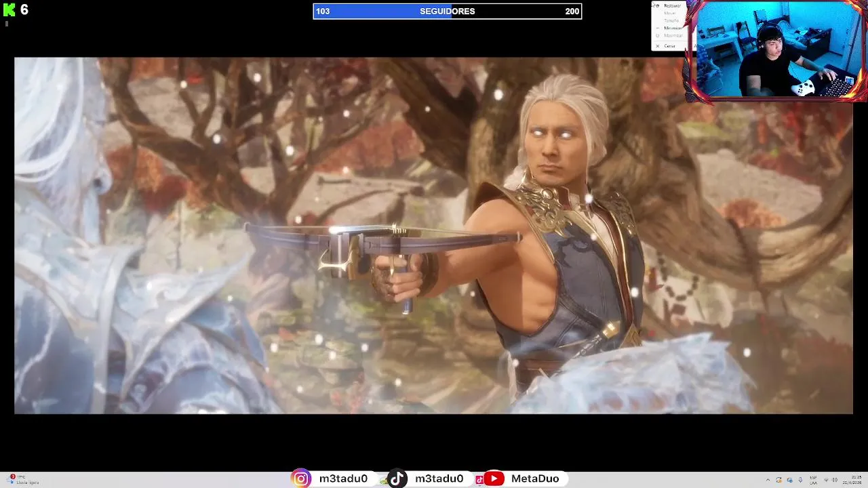
Task: Open the weather widget showing Lluvia ligera
Action: pos(24,479)
